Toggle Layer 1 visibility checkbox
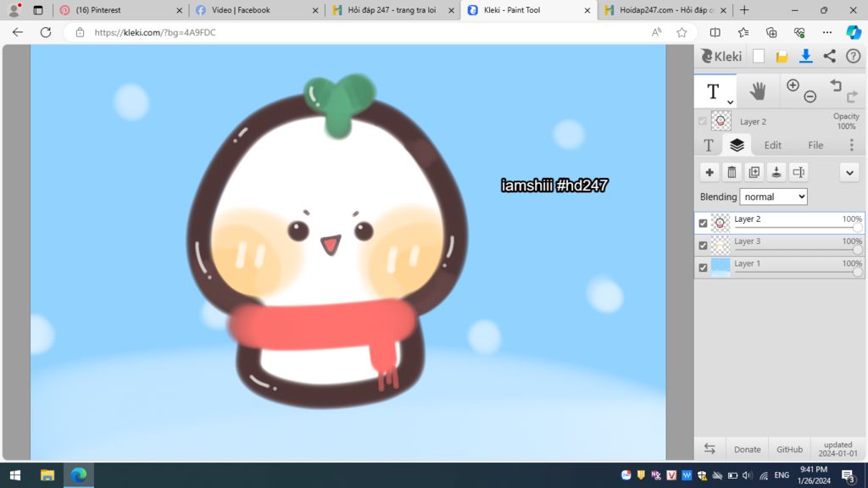This screenshot has width=868, height=488. [703, 267]
